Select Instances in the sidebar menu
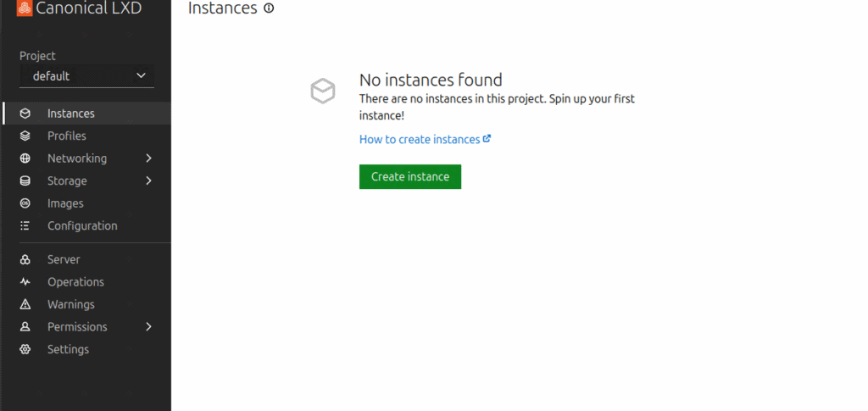The image size is (868, 411). [71, 114]
